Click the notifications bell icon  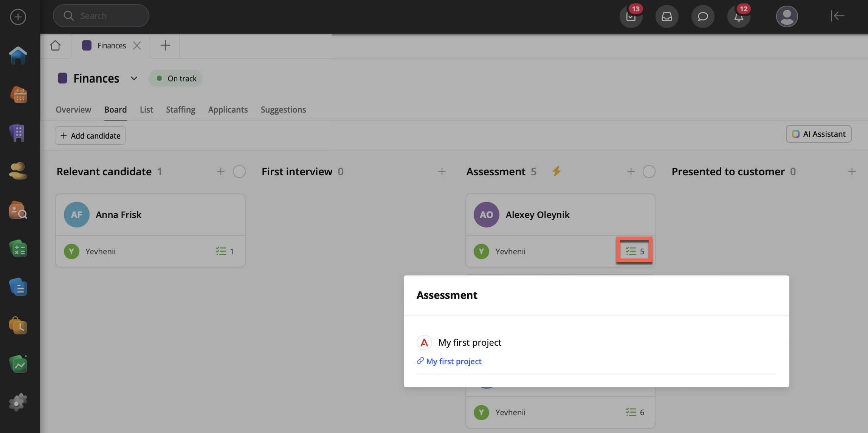coord(738,16)
